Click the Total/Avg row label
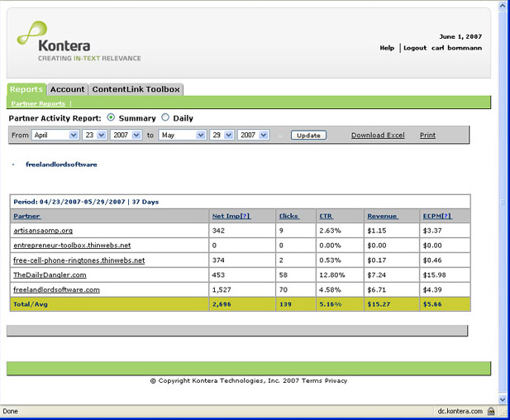 tap(31, 304)
